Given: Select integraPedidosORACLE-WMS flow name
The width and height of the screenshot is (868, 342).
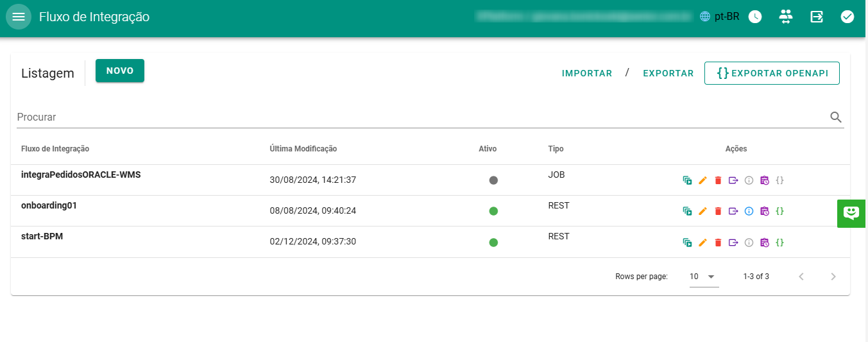Looking at the screenshot, I should (81, 175).
